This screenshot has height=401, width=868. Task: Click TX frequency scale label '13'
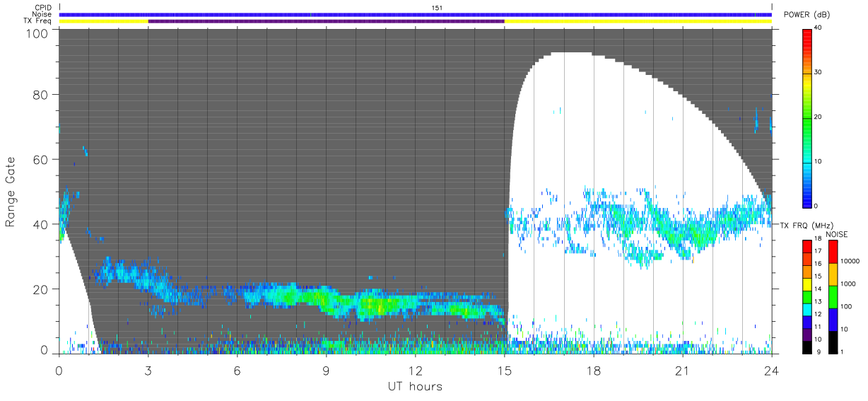click(819, 302)
